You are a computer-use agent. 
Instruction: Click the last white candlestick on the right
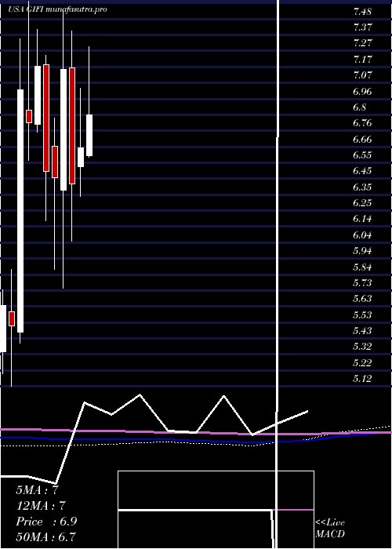(89, 135)
